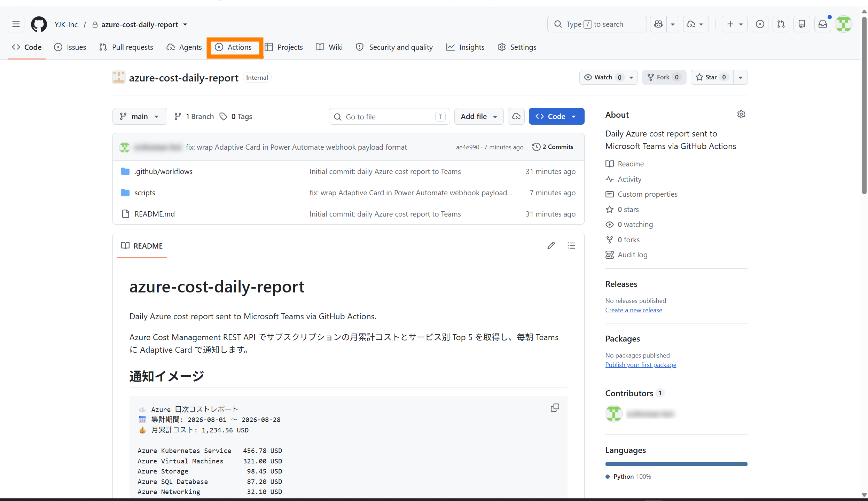The width and height of the screenshot is (868, 501).
Task: Expand Add file dropdown
Action: point(479,117)
